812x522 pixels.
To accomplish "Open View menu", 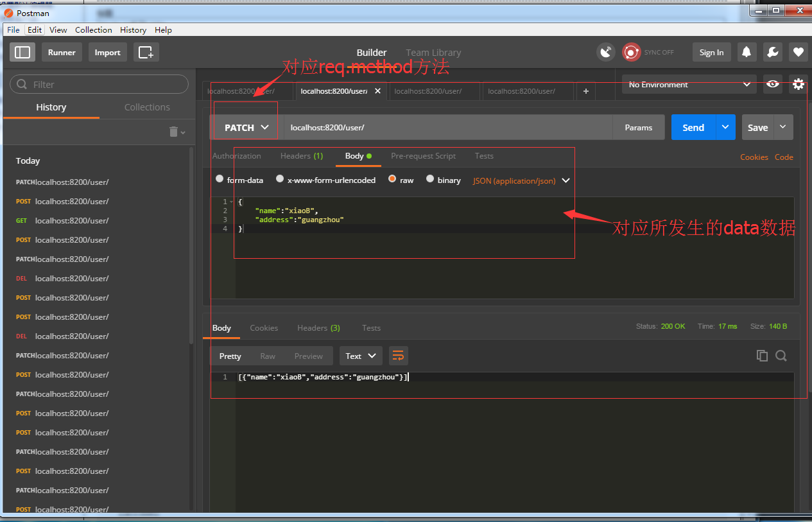I will pos(58,30).
